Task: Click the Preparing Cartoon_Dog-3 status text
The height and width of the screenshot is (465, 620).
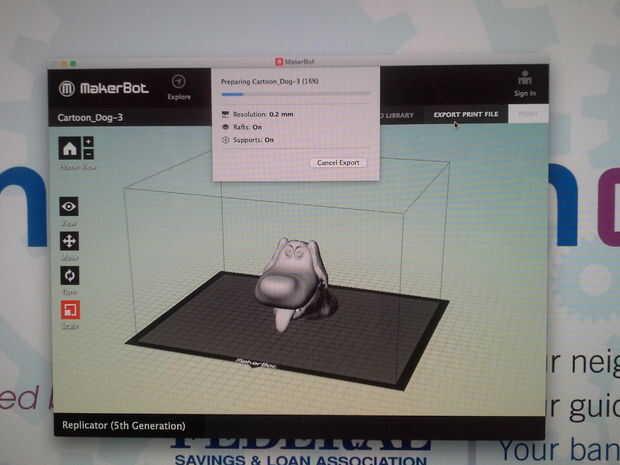Action: [270, 81]
